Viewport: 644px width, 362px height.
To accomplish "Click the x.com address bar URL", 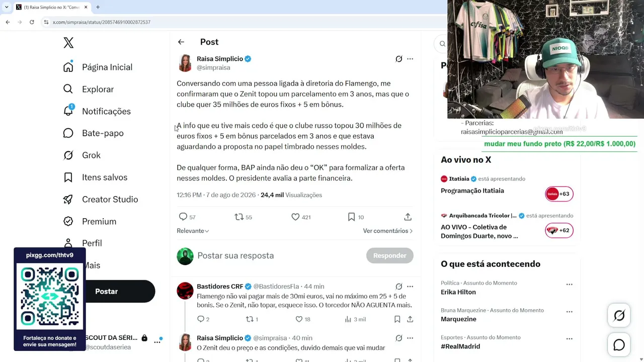I will (102, 22).
